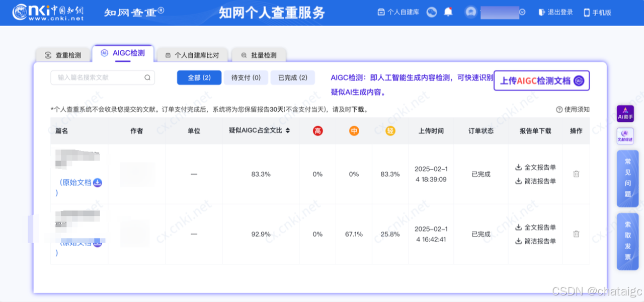
Task: Click the yellow 轻 level badge
Action: (390, 131)
